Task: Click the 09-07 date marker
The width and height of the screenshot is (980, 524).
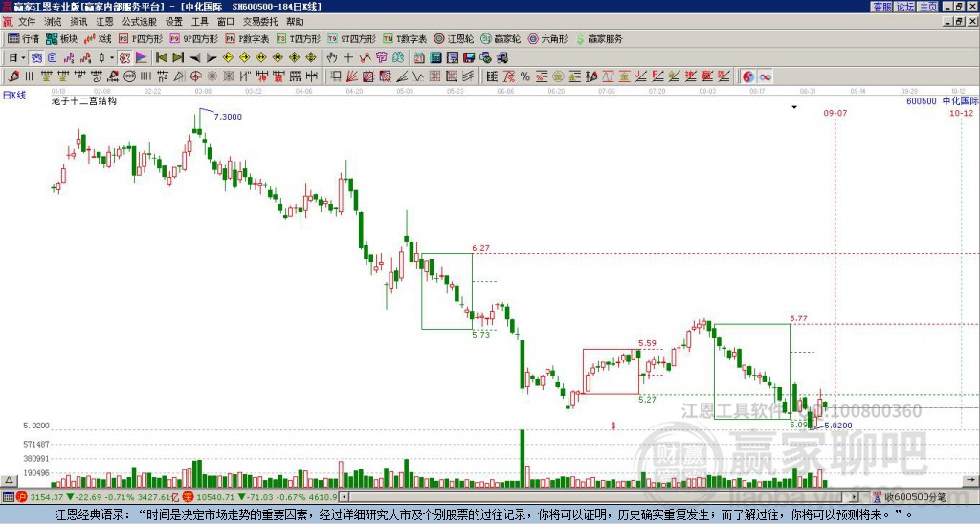Action: [x=835, y=113]
